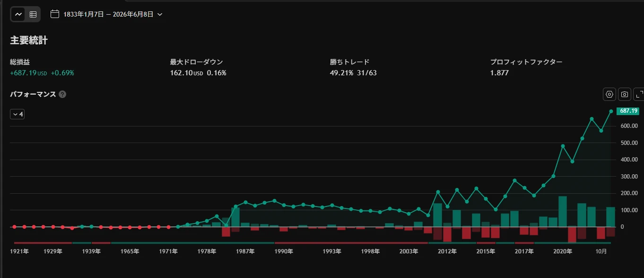Click the 1990年 time axis label

[x=284, y=251]
